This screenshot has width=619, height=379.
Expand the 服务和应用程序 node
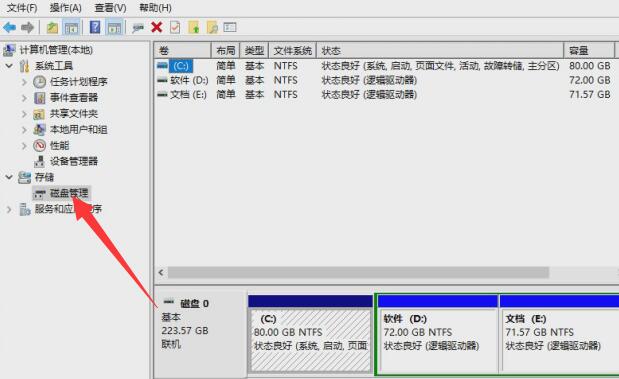[9, 209]
